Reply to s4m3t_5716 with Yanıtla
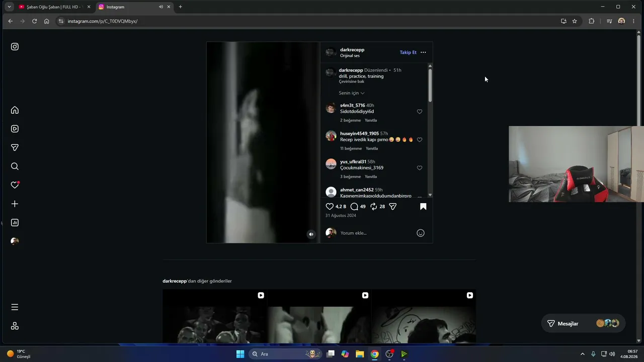The width and height of the screenshot is (644, 362). tap(371, 120)
